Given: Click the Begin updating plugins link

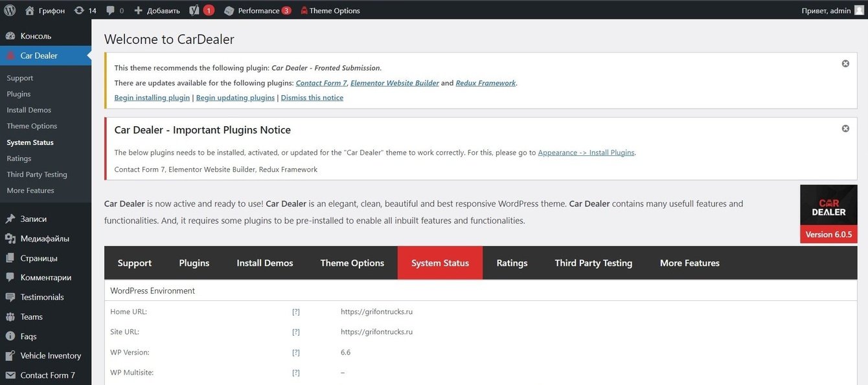Looking at the screenshot, I should pyautogui.click(x=236, y=98).
